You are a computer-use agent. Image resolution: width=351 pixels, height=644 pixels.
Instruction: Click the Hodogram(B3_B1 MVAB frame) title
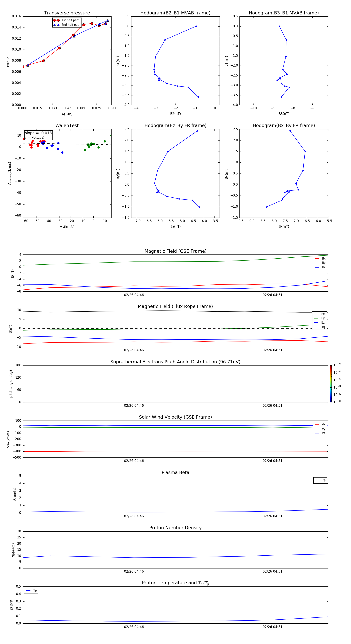284,13
